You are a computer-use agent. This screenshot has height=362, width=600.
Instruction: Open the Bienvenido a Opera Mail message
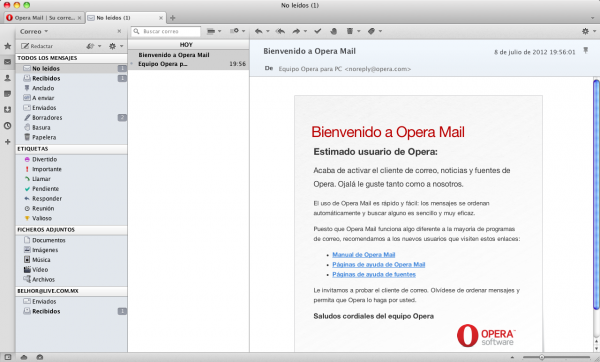188,59
